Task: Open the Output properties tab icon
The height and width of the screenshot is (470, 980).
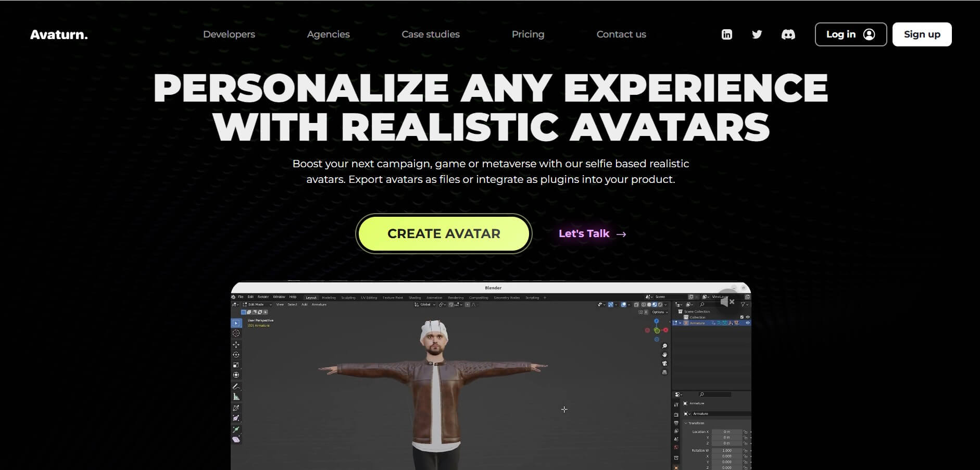Action: pyautogui.click(x=676, y=423)
